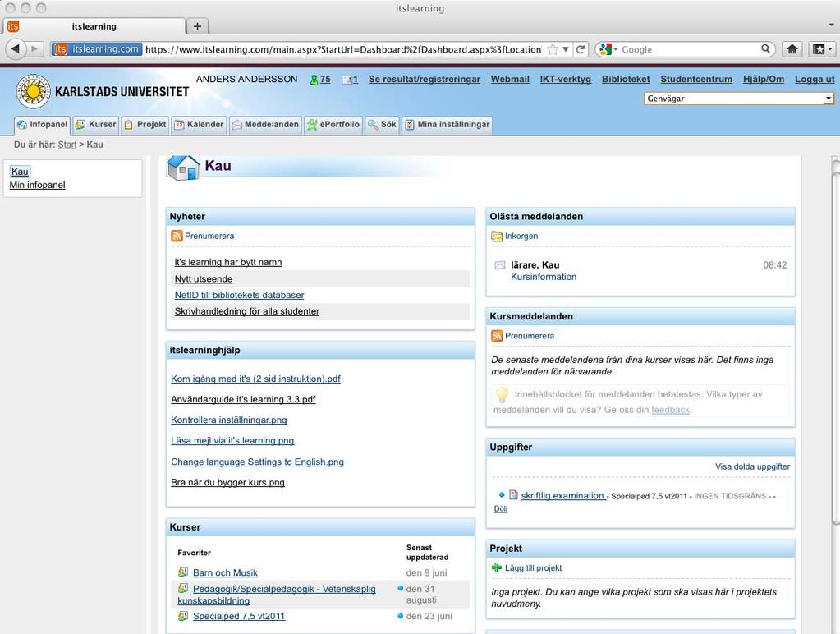Open Kursinformation message

[544, 277]
